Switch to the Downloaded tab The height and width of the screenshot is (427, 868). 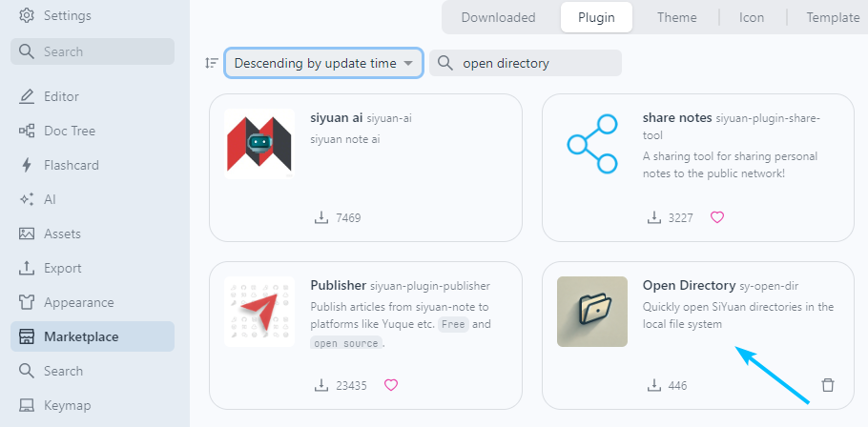[x=498, y=17]
